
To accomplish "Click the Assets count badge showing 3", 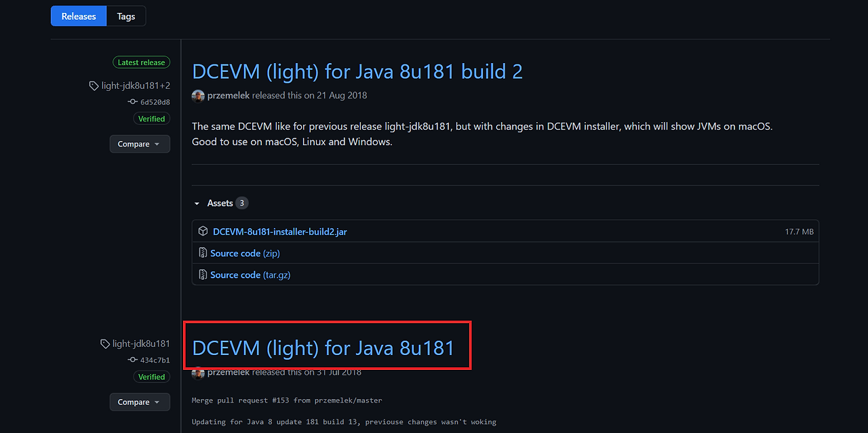I will click(x=243, y=202).
